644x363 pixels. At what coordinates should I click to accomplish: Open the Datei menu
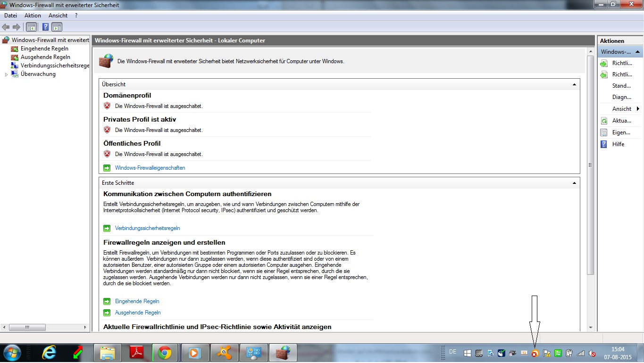click(x=10, y=16)
